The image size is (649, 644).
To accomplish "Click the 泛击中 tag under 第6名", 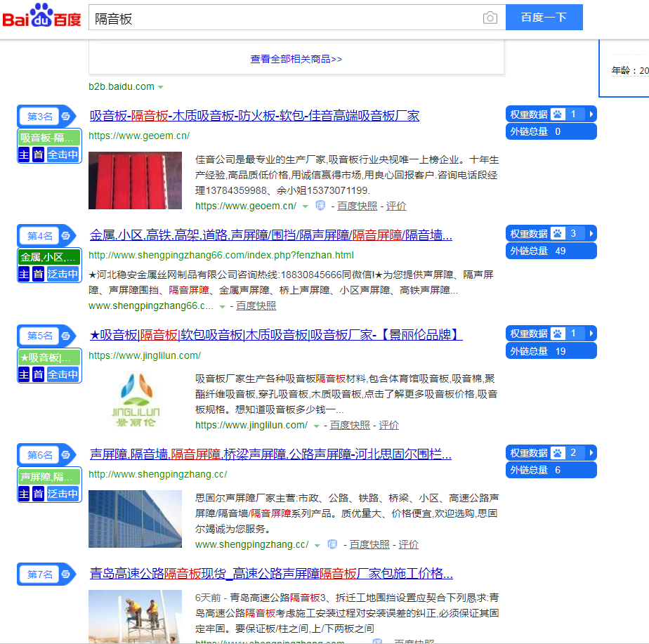I will point(63,494).
